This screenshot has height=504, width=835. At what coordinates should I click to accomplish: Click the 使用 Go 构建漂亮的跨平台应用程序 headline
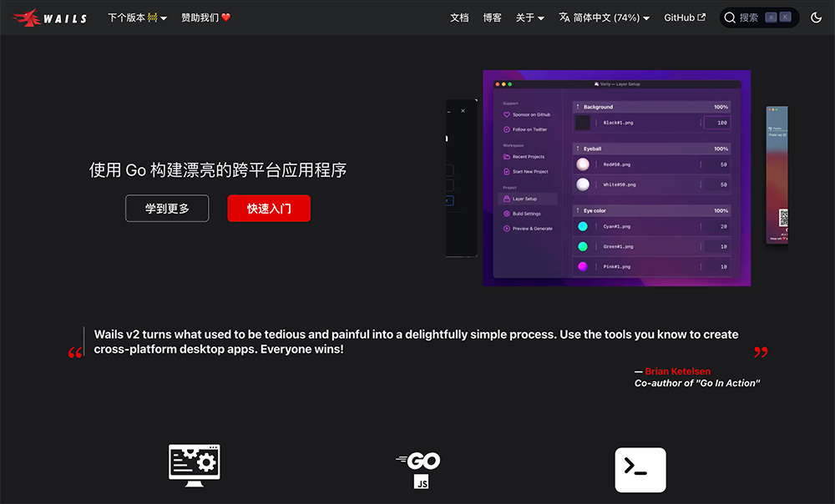[218, 169]
